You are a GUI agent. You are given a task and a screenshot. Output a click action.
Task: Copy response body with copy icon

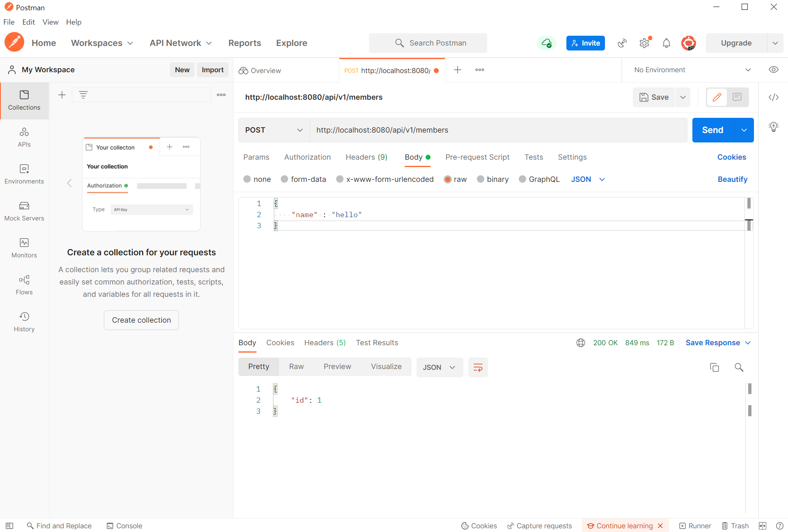pyautogui.click(x=714, y=367)
